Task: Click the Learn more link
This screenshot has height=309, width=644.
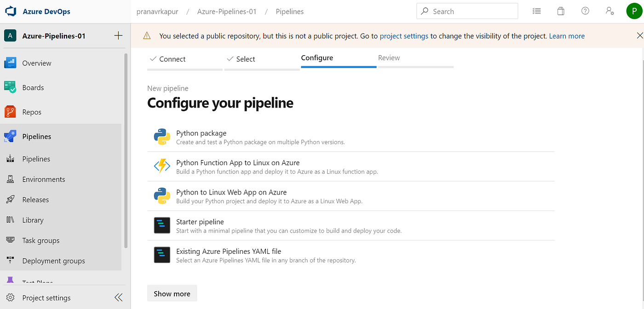Action: (567, 36)
